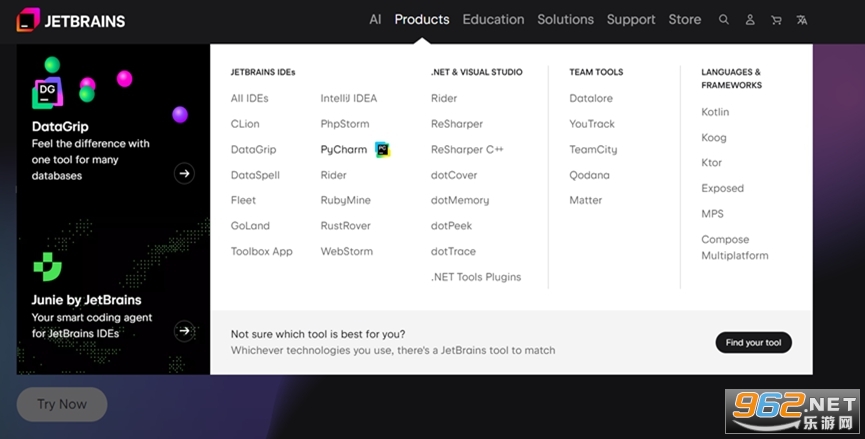Click the JetBrains logo
865x439 pixels.
pyautogui.click(x=71, y=20)
